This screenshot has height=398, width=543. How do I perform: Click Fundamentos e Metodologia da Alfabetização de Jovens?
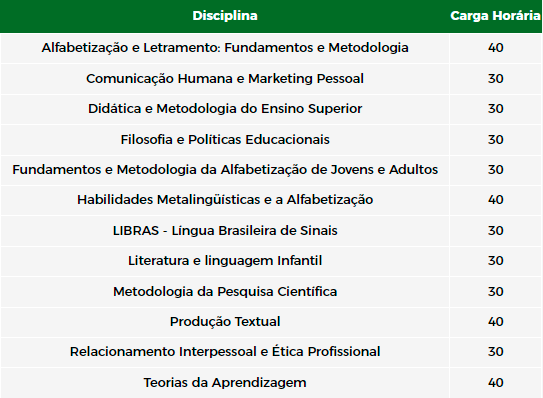pyautogui.click(x=225, y=170)
